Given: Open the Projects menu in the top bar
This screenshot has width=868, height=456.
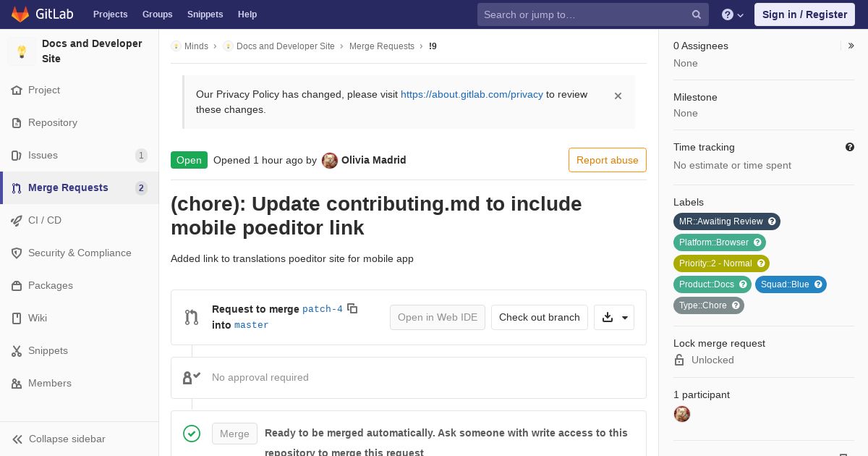Looking at the screenshot, I should (110, 14).
